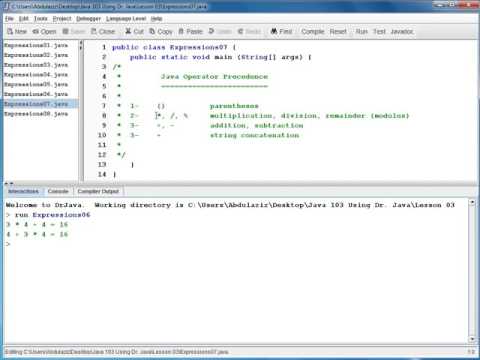Click "addition, subtraction" comment text
Image resolution: width=480 pixels, height=360 pixels.
[257, 126]
